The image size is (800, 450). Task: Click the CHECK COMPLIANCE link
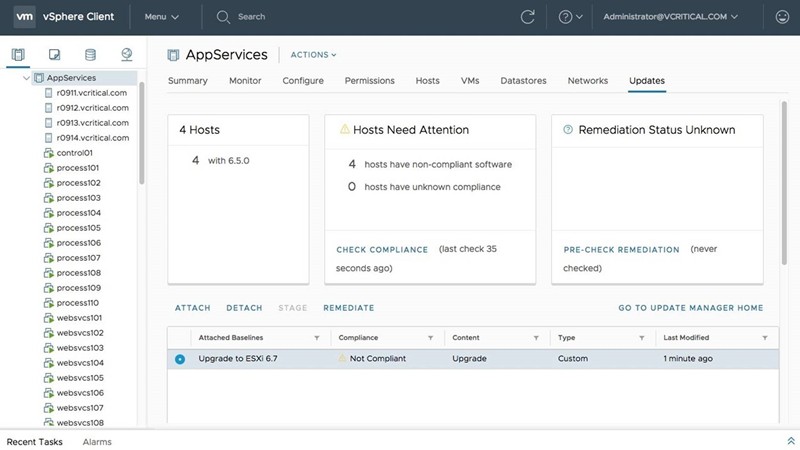(x=382, y=250)
